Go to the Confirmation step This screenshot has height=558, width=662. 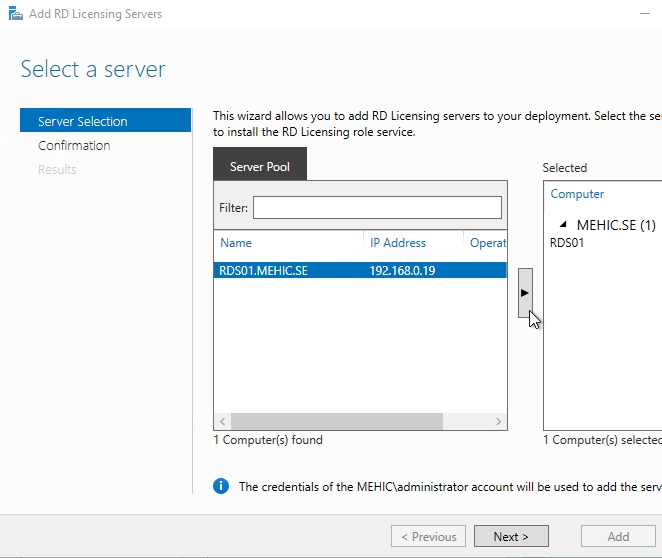tap(74, 145)
